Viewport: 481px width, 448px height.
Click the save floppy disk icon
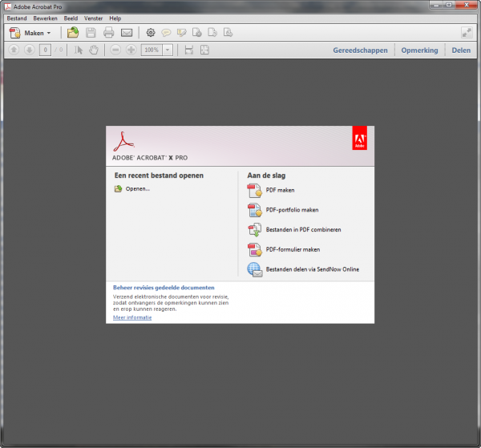pos(91,33)
